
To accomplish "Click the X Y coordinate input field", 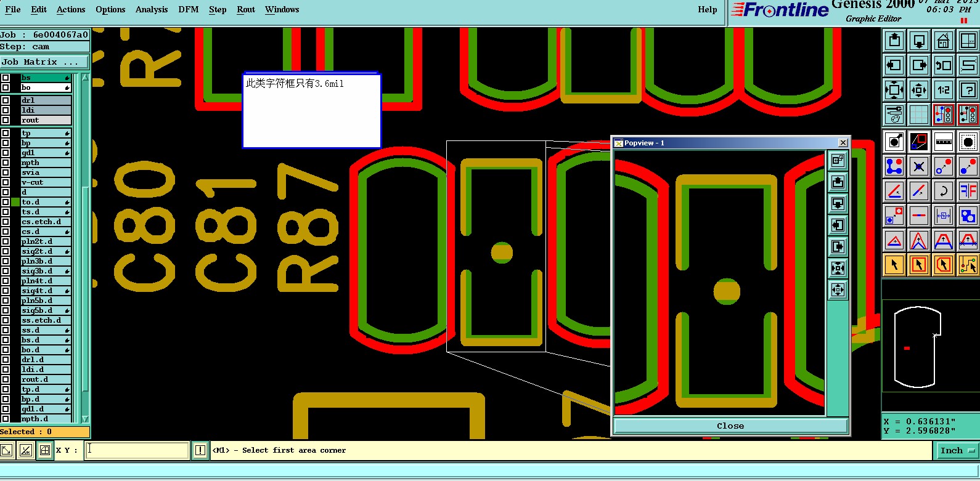I will (137, 450).
